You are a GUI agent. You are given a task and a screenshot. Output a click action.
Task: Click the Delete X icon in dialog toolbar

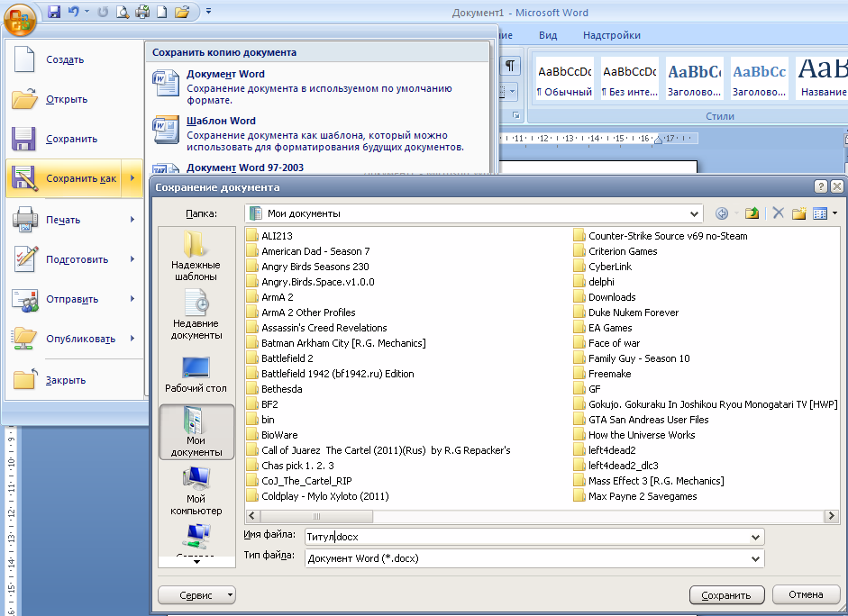[x=779, y=213]
